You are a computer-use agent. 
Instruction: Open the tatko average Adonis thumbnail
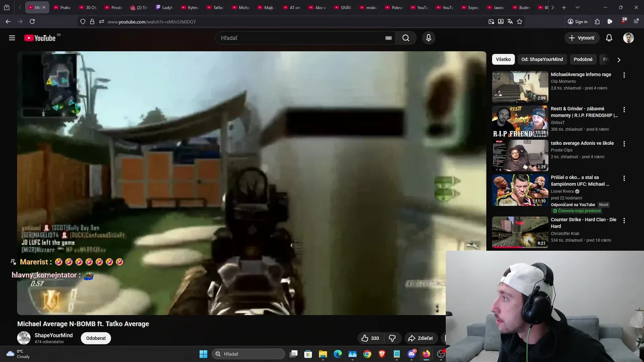coord(520,156)
